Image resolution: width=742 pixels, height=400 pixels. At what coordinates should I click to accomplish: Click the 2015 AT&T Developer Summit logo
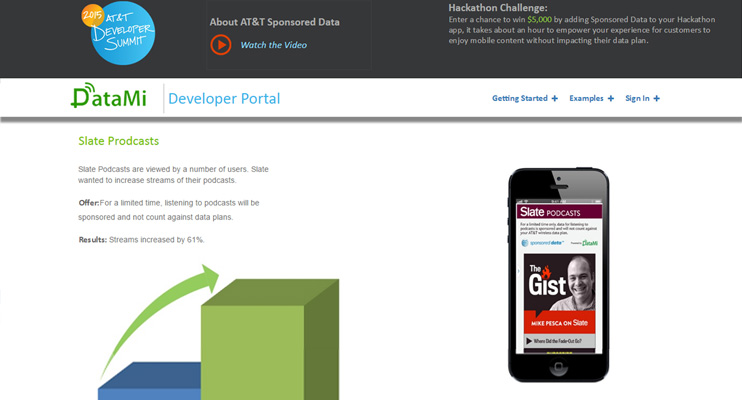tap(118, 33)
